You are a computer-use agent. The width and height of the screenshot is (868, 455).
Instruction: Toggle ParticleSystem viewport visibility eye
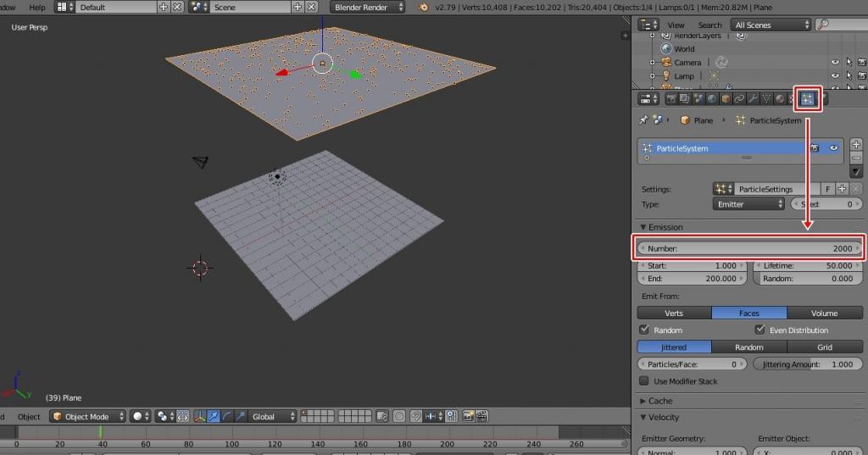click(834, 147)
